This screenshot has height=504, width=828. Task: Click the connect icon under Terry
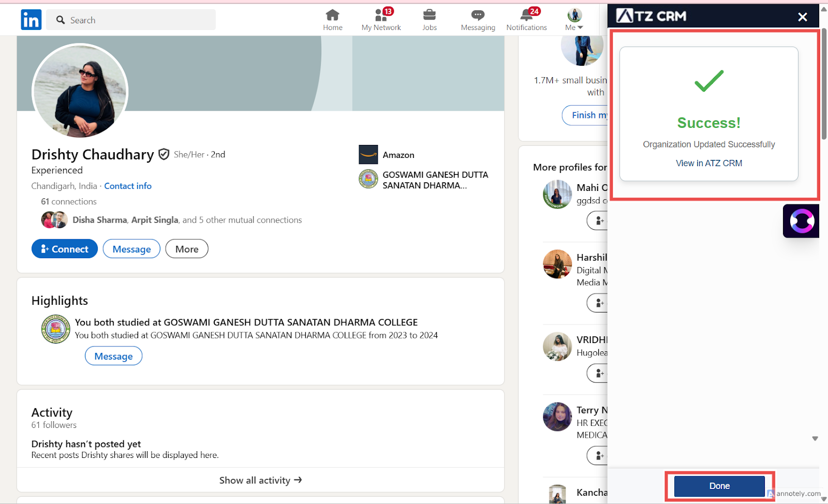599,455
